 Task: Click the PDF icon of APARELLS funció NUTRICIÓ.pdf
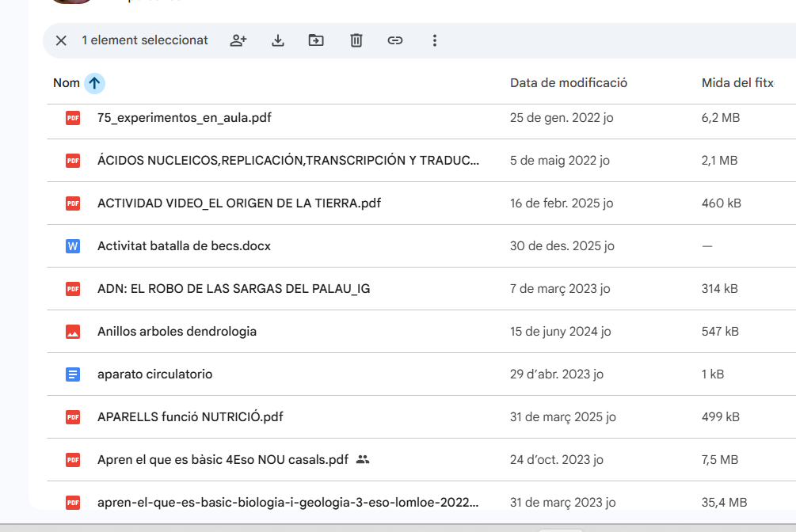73,417
